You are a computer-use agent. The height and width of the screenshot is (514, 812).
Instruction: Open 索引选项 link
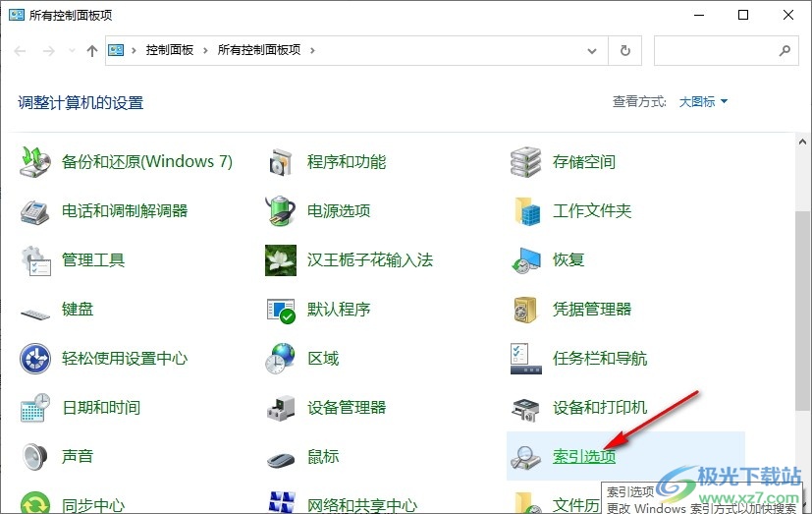coord(584,456)
